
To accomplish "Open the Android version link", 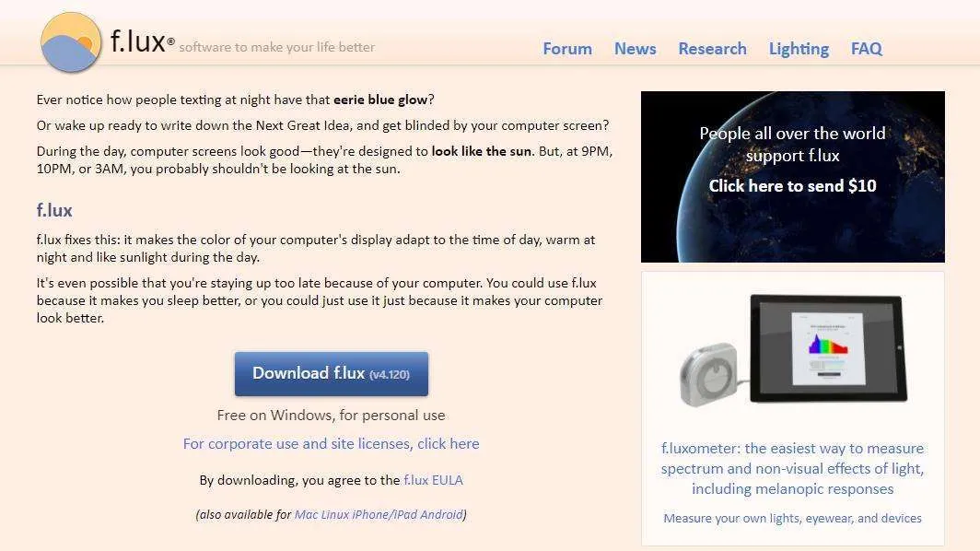I will coord(441,514).
